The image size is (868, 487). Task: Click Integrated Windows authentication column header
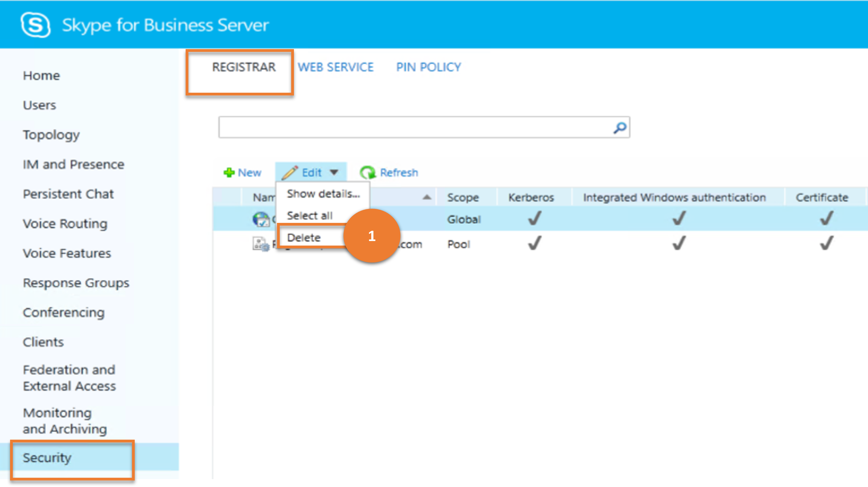(675, 197)
